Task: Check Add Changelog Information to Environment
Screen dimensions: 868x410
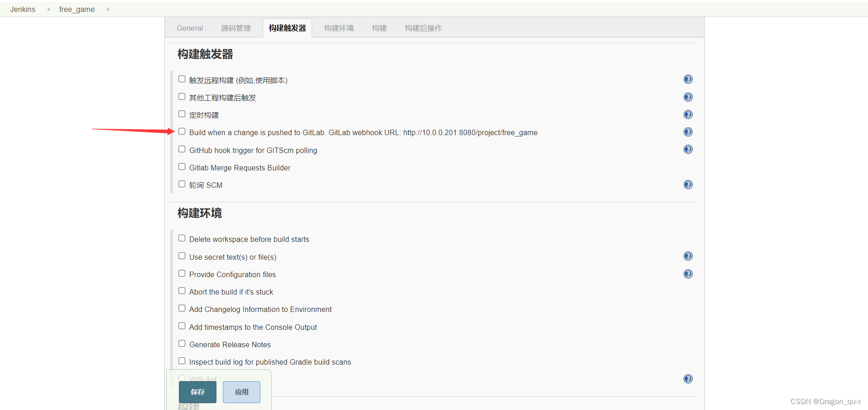Action: pos(182,308)
